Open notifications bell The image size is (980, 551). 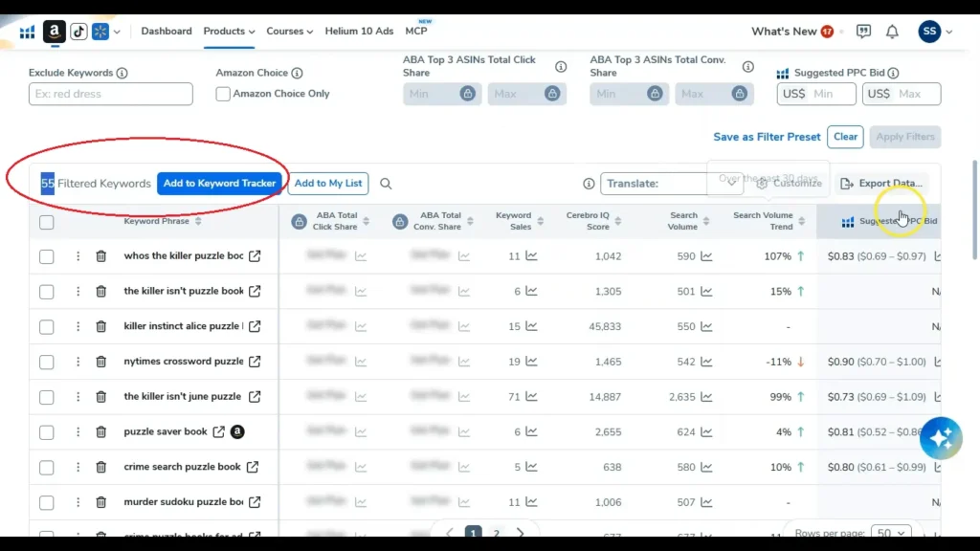pos(892,32)
